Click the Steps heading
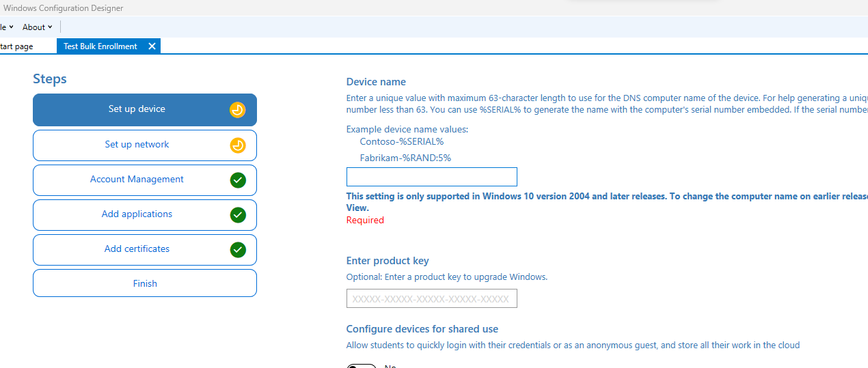 tap(50, 79)
